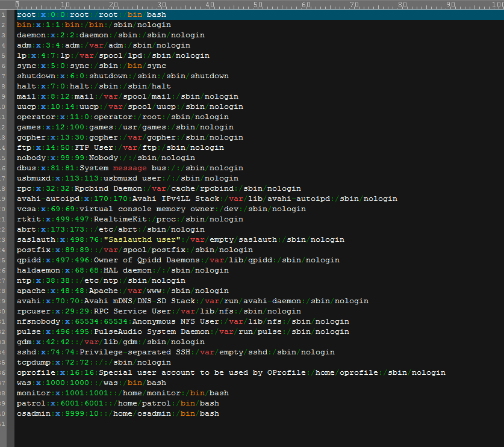Click the qpidd Owner of Qpidd Daemons line
This screenshot has width=504, height=447.
[x=178, y=260]
